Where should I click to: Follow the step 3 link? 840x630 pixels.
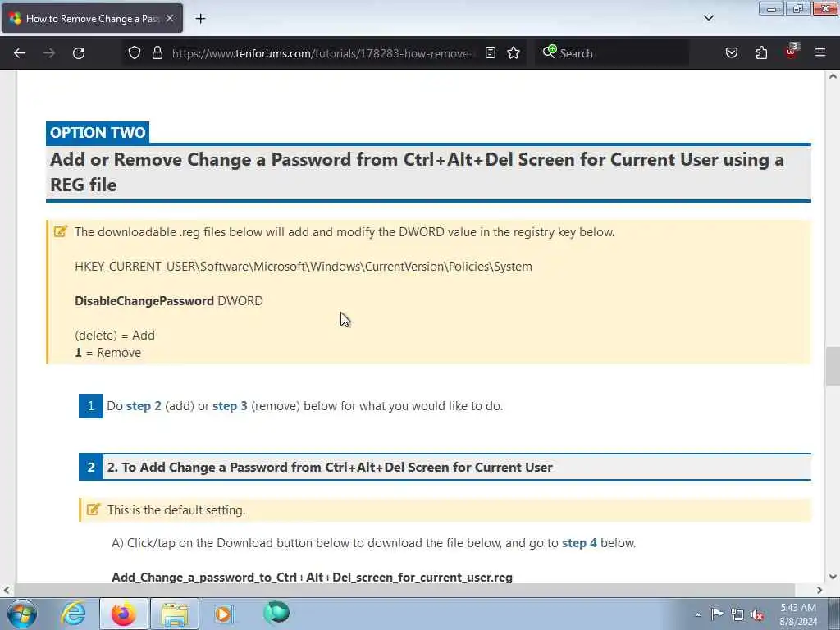point(230,406)
